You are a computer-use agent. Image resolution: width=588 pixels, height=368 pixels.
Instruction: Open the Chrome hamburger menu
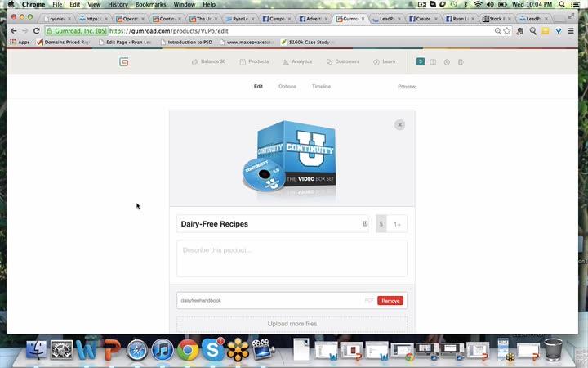(x=571, y=31)
